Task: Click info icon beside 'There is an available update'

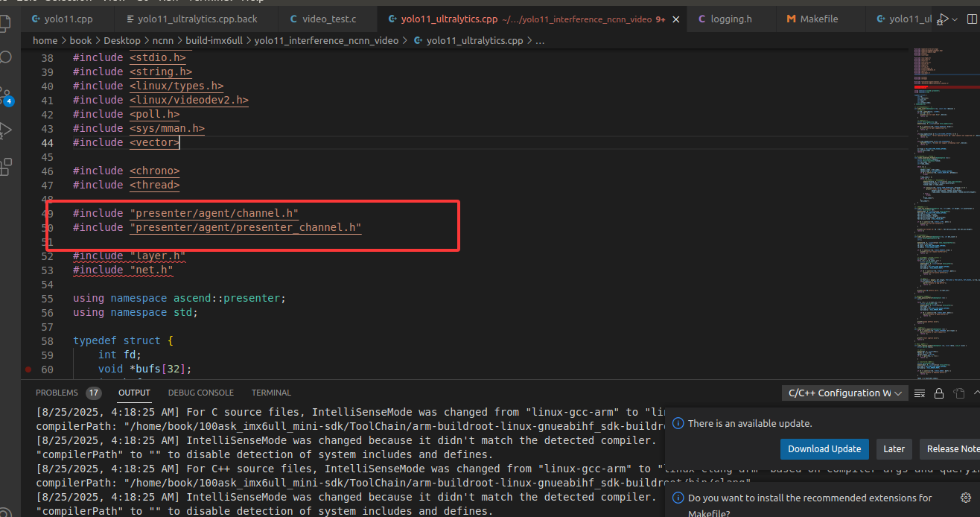Action: [678, 423]
